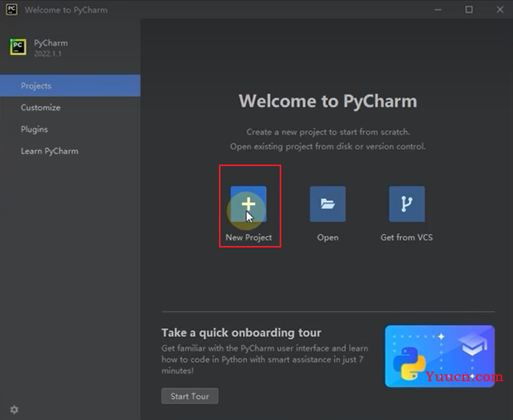Click the New Project plus icon
The width and height of the screenshot is (513, 420).
tap(249, 204)
